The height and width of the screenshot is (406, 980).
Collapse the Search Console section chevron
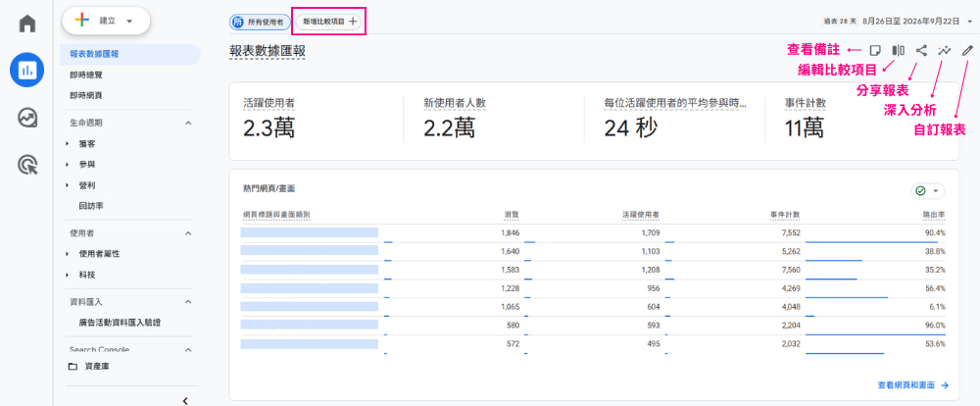coord(189,350)
